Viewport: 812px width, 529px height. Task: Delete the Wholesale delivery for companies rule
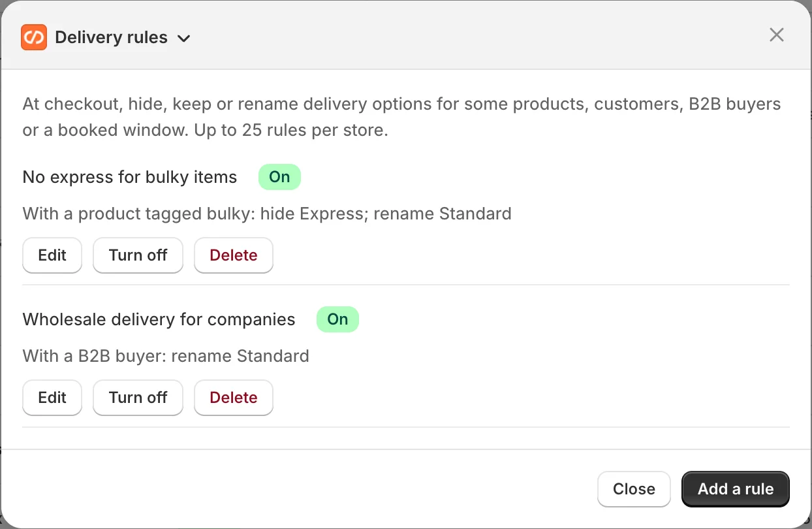coord(234,398)
